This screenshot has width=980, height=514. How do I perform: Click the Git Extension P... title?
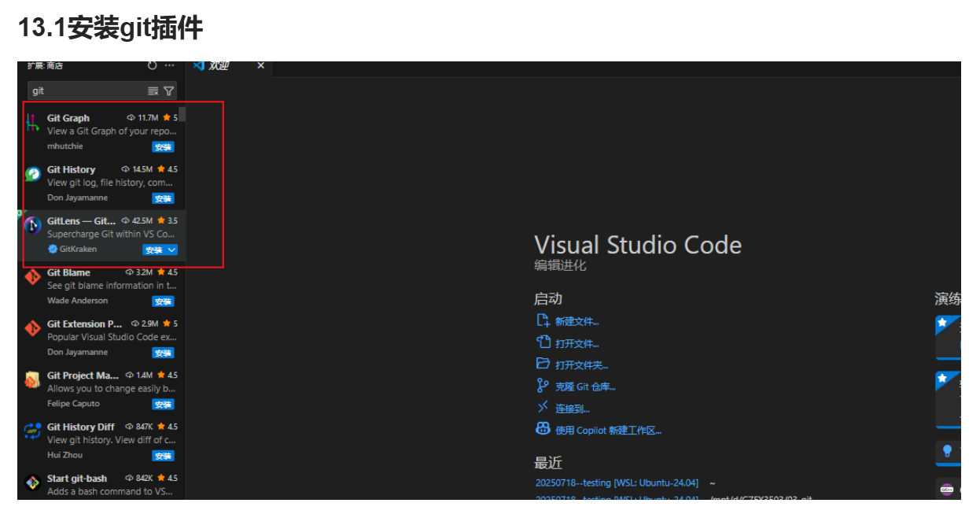(x=85, y=324)
